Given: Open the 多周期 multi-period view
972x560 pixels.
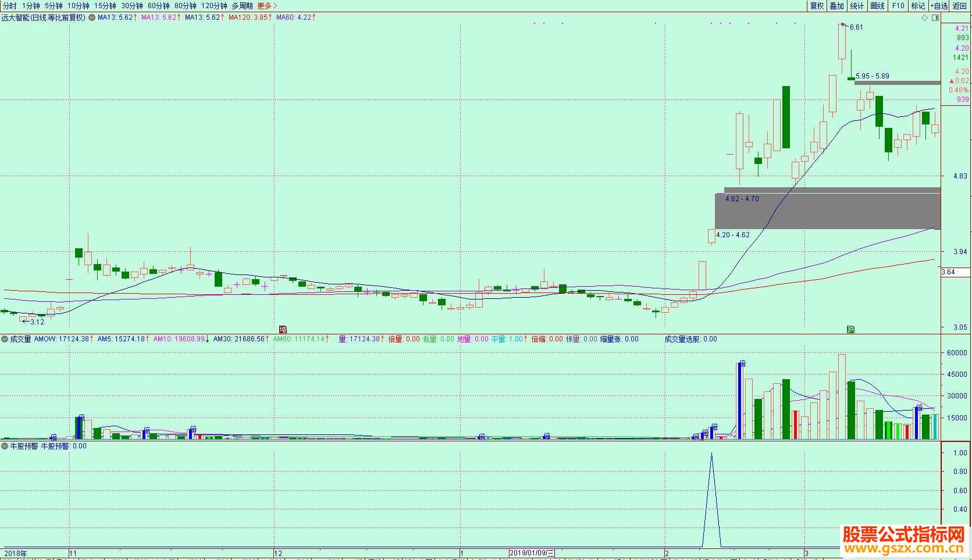Looking at the screenshot, I should tap(242, 6).
